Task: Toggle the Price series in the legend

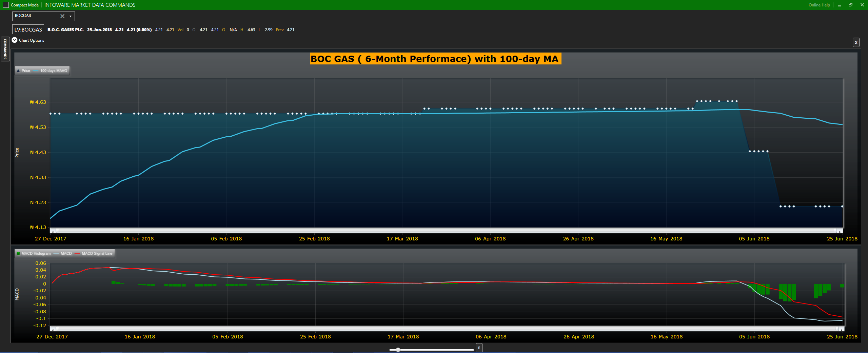Action: tap(23, 71)
